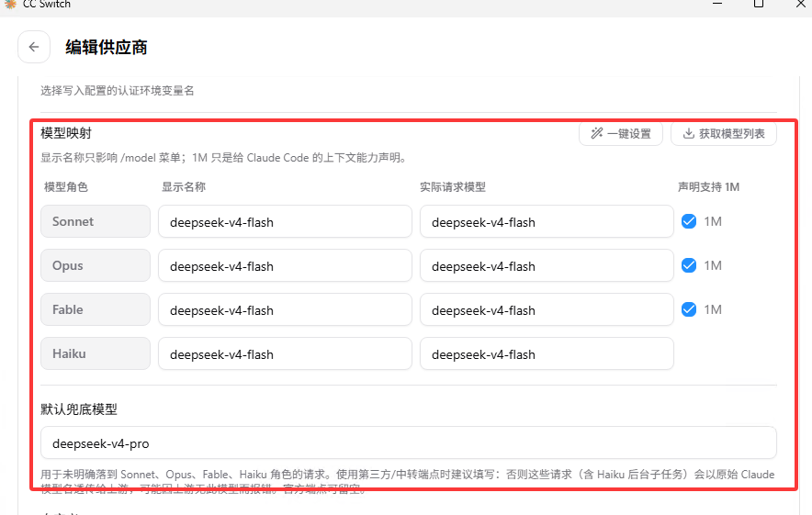Click the Haiku actual request model field
Image resolution: width=812 pixels, height=515 pixels.
[x=547, y=353]
